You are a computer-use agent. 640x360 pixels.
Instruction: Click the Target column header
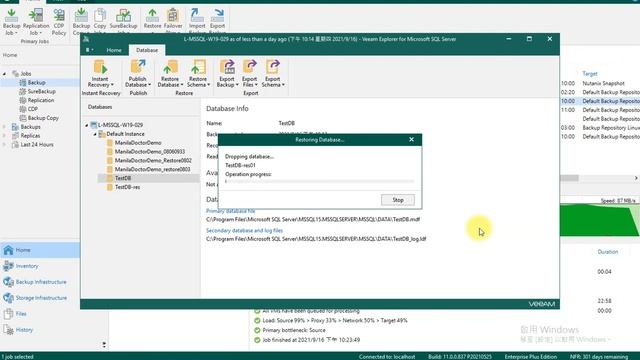[x=590, y=73]
